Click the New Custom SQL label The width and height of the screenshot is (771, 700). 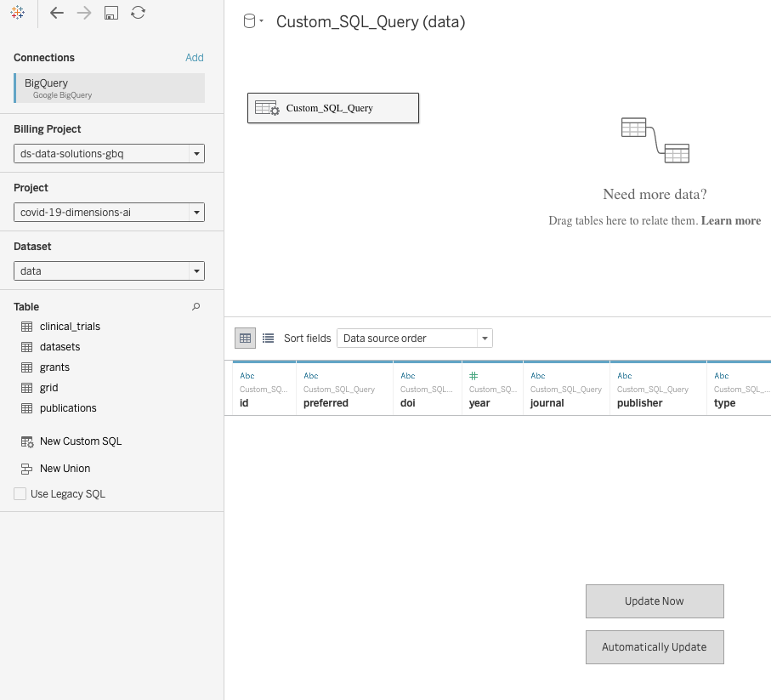pyautogui.click(x=81, y=441)
